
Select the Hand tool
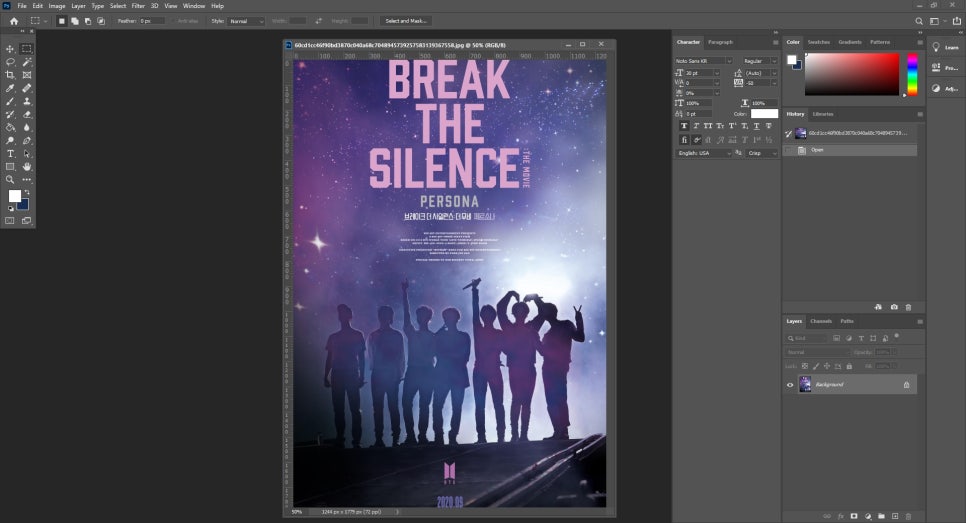(26, 167)
